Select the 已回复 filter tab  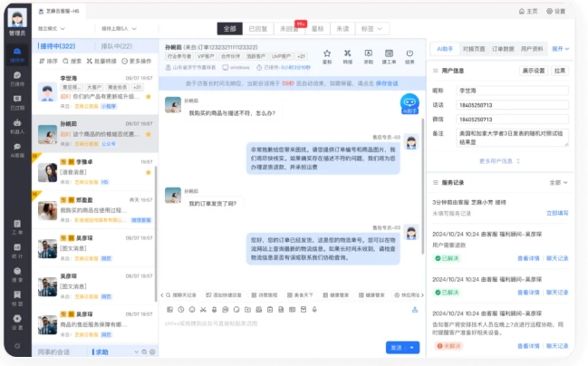(x=258, y=28)
